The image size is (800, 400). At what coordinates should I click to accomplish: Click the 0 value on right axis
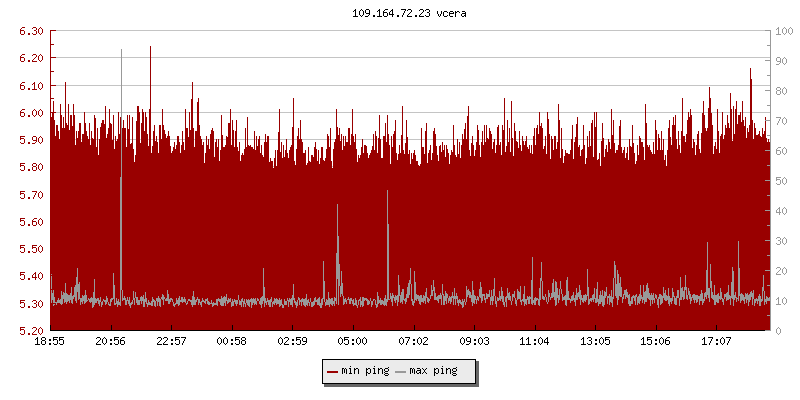[779, 331]
